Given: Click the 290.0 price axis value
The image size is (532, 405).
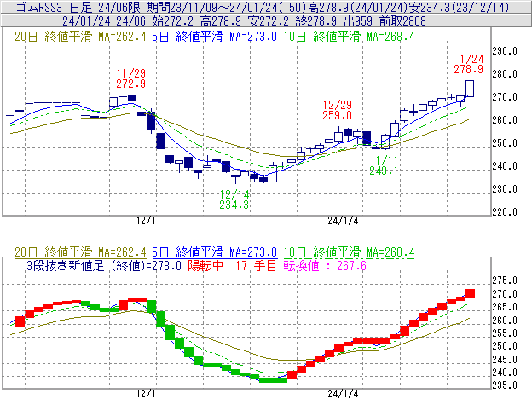Looking at the screenshot, I should 505,51.
